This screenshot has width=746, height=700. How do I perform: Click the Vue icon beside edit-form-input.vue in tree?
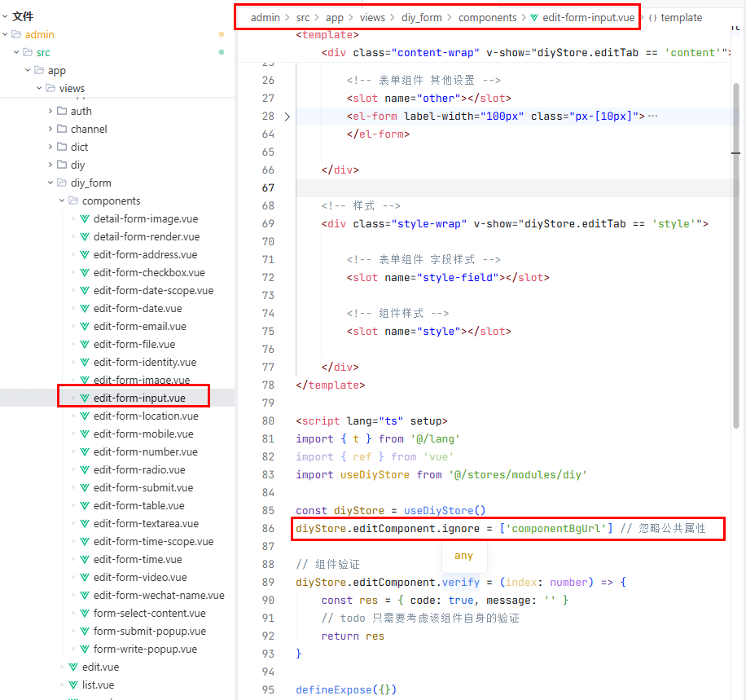[85, 398]
